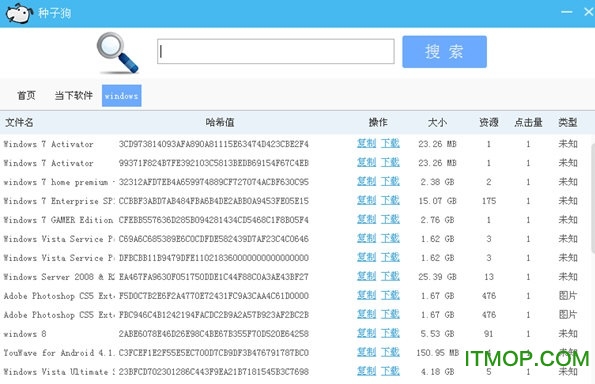
Task: Click the magnifying glass search icon
Action: click(x=117, y=53)
